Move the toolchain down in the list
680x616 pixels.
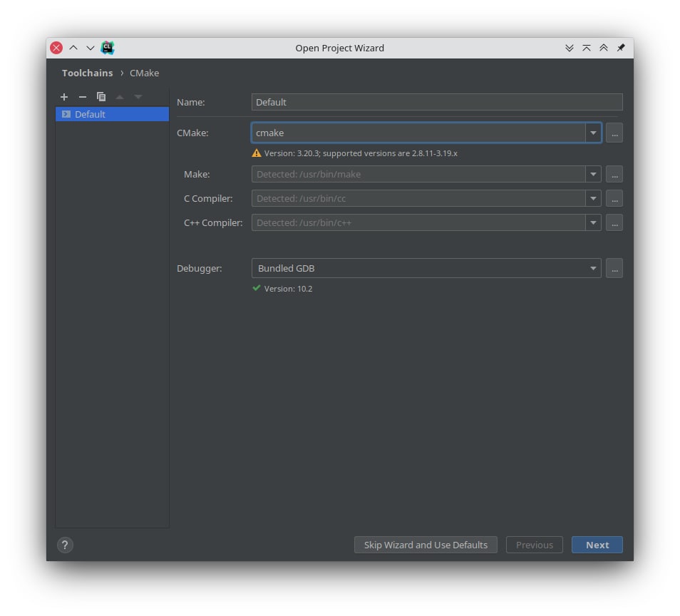tap(138, 97)
